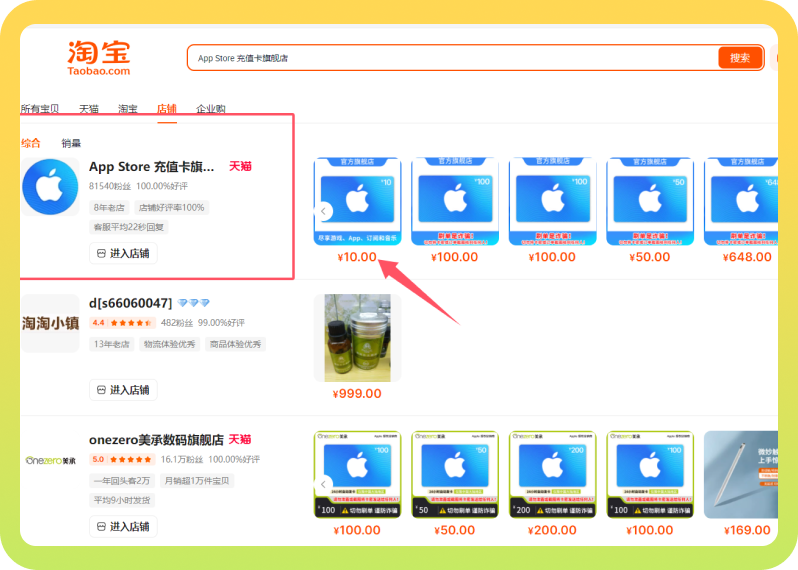Click the 一年回头客2万 tag
Image resolution: width=798 pixels, height=570 pixels.
(122, 480)
